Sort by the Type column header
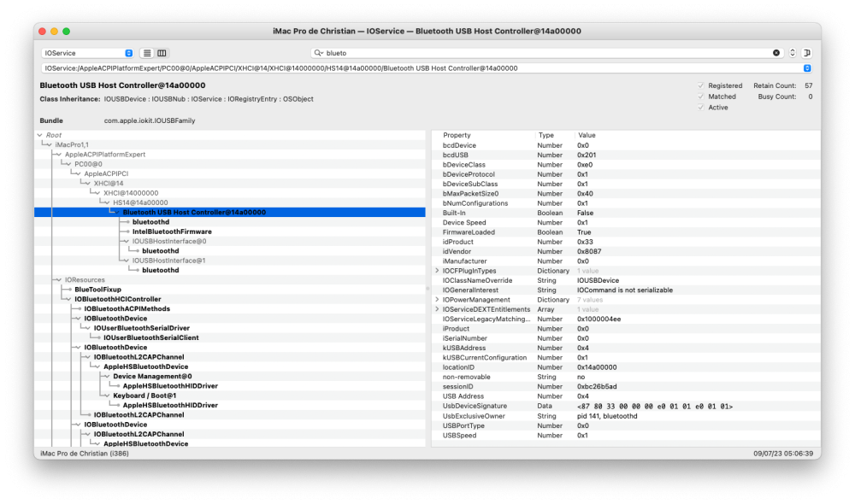The width and height of the screenshot is (855, 504). click(x=545, y=135)
